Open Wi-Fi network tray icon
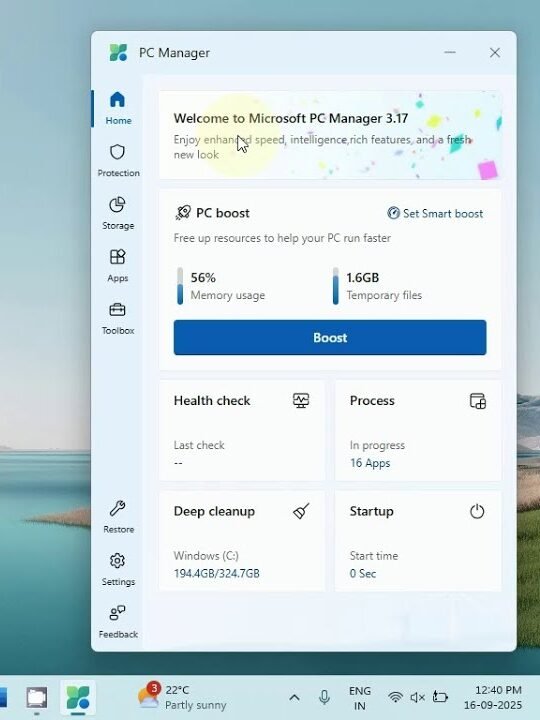540x720 pixels. [x=395, y=698]
